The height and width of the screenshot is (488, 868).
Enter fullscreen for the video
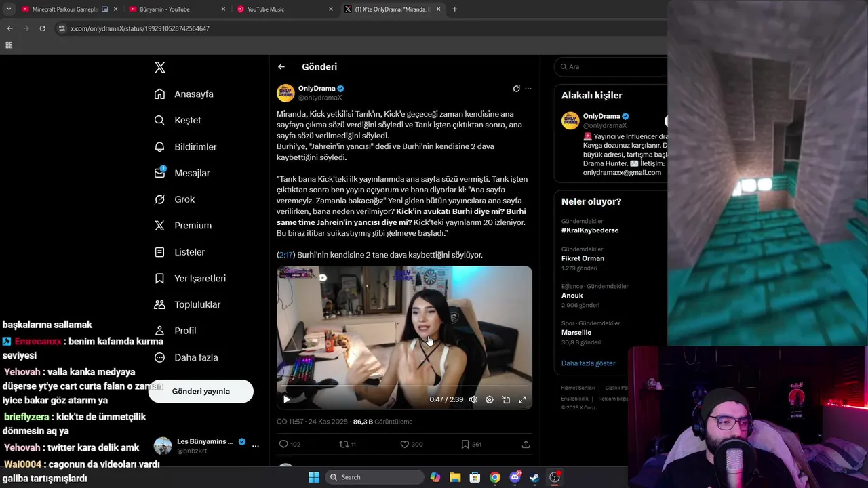522,399
